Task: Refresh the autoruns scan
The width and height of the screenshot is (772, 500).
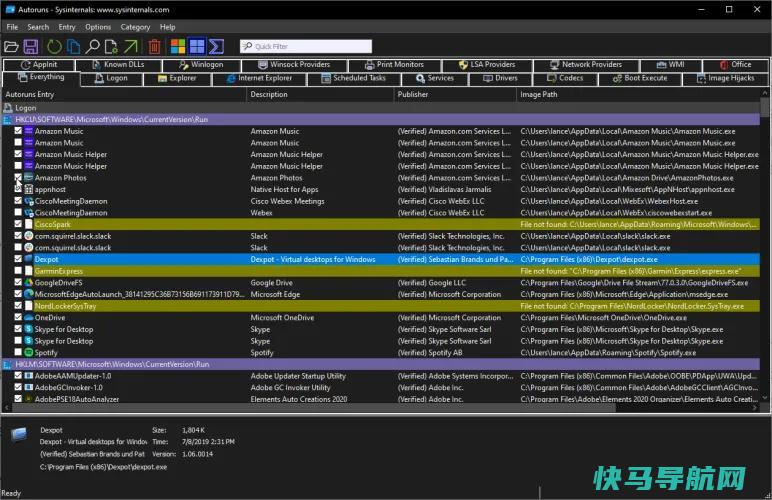Action: pyautogui.click(x=54, y=47)
